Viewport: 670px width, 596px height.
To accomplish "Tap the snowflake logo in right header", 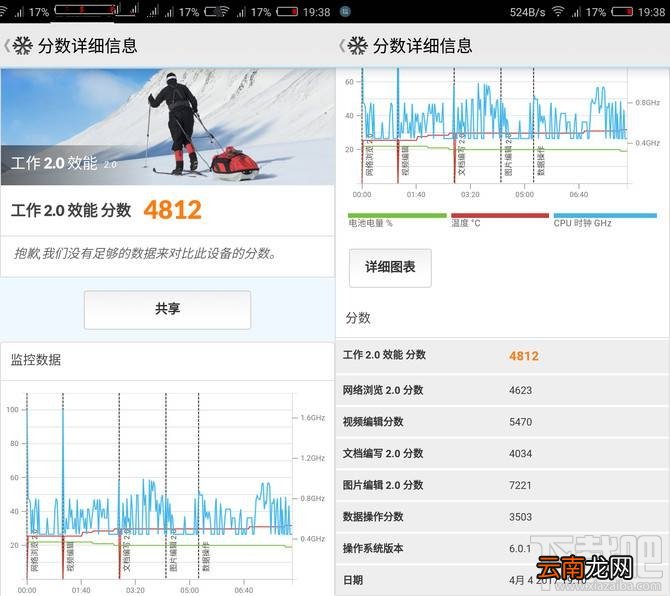I will pyautogui.click(x=358, y=46).
